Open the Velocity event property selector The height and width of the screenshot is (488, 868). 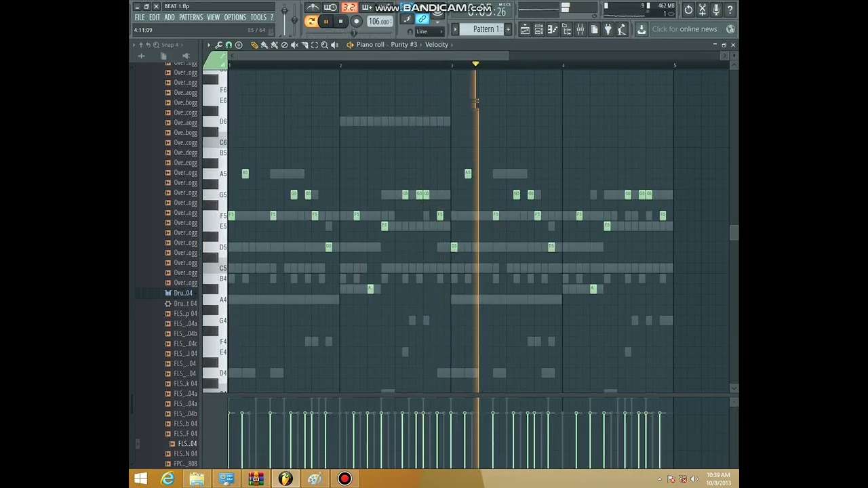pos(437,45)
